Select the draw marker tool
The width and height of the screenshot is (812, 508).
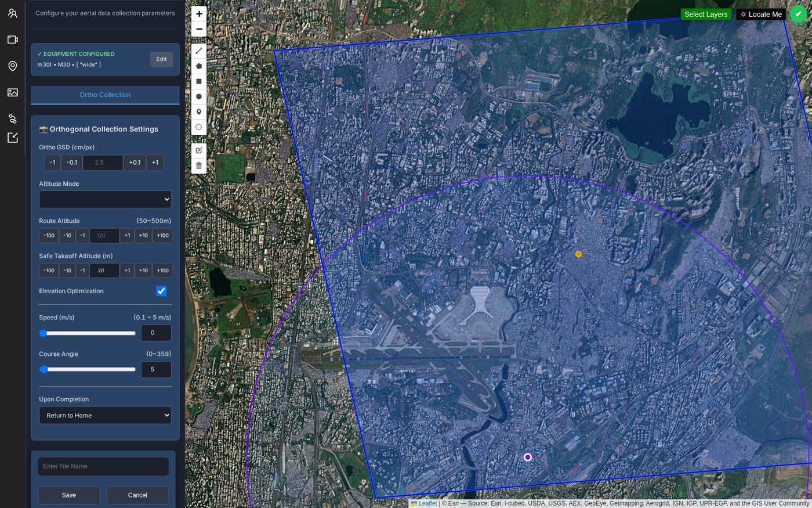click(x=199, y=112)
